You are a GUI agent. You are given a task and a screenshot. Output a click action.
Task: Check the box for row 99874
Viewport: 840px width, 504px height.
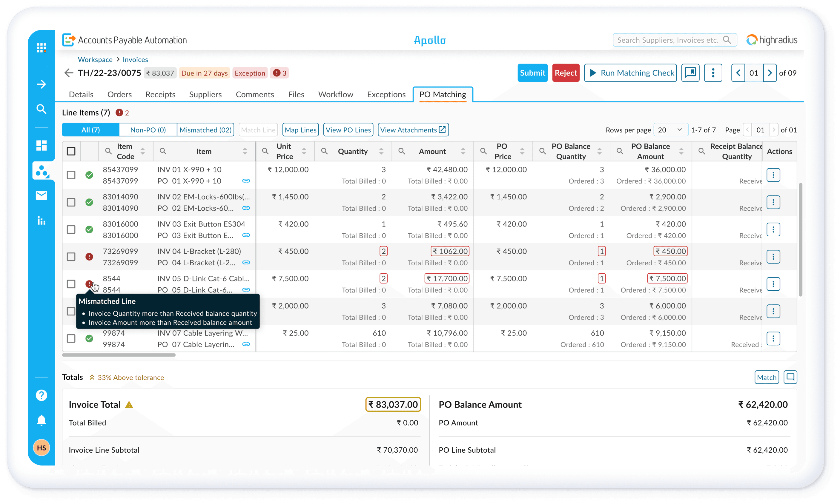click(x=71, y=339)
